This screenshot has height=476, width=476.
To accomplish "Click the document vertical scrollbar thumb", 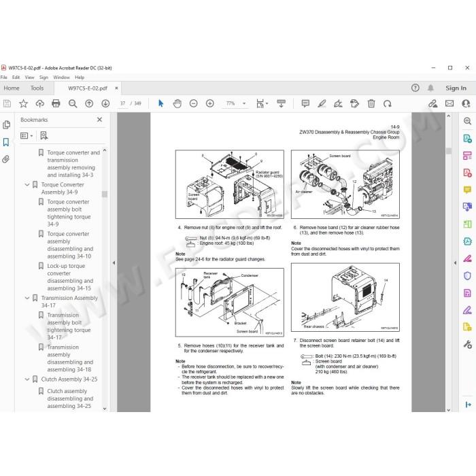I will pyautogui.click(x=449, y=151).
